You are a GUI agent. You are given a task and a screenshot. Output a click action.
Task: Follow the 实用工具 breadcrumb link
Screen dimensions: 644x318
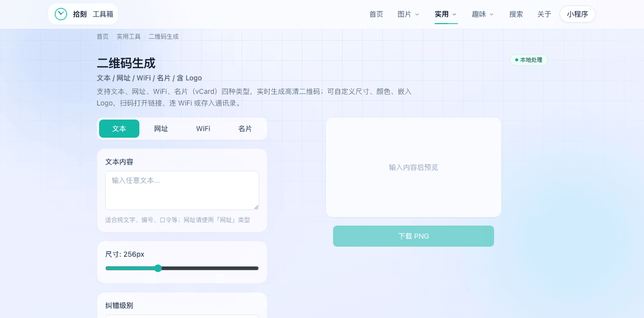point(129,37)
